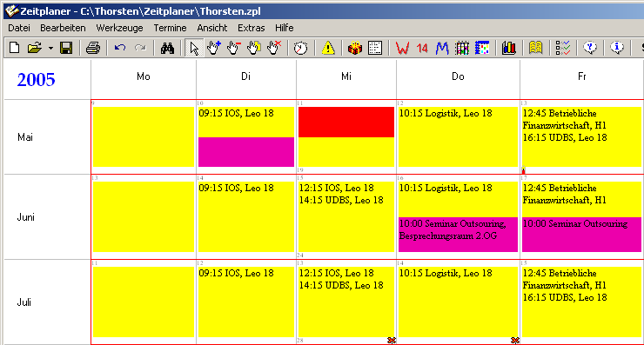The width and height of the screenshot is (644, 345).
Task: Select the hand copy-appointment tool
Action: [254, 48]
